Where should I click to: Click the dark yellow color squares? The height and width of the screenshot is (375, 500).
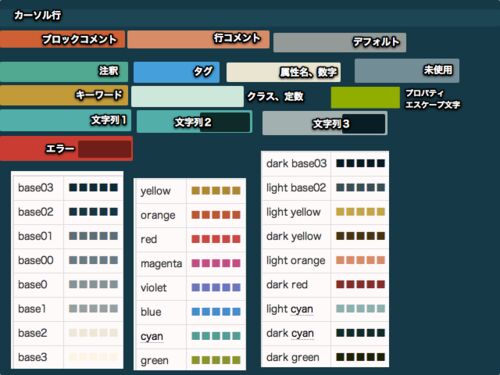[x=360, y=236]
